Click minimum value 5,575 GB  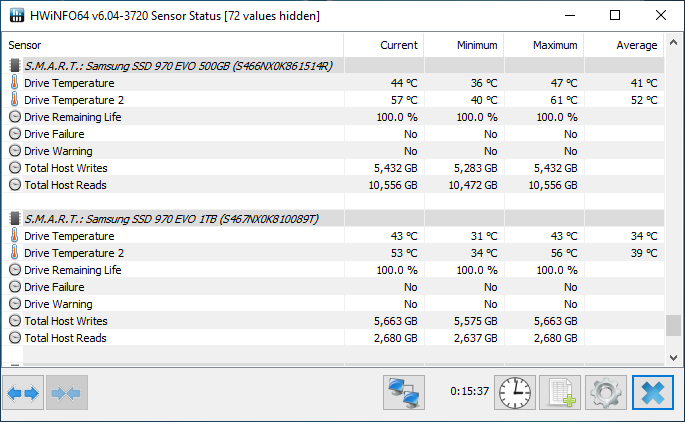tap(476, 321)
